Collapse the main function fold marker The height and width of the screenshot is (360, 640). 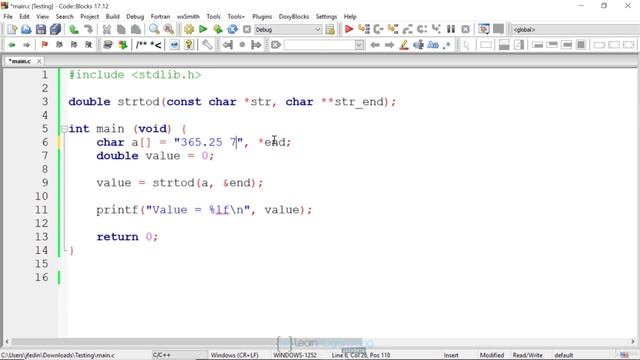pyautogui.click(x=64, y=129)
